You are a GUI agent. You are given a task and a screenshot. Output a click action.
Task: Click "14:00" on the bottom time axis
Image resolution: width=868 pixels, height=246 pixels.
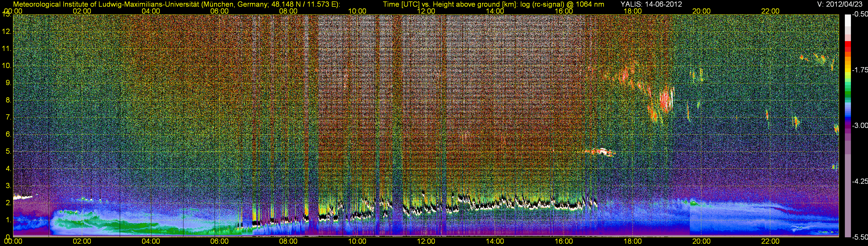495,241
